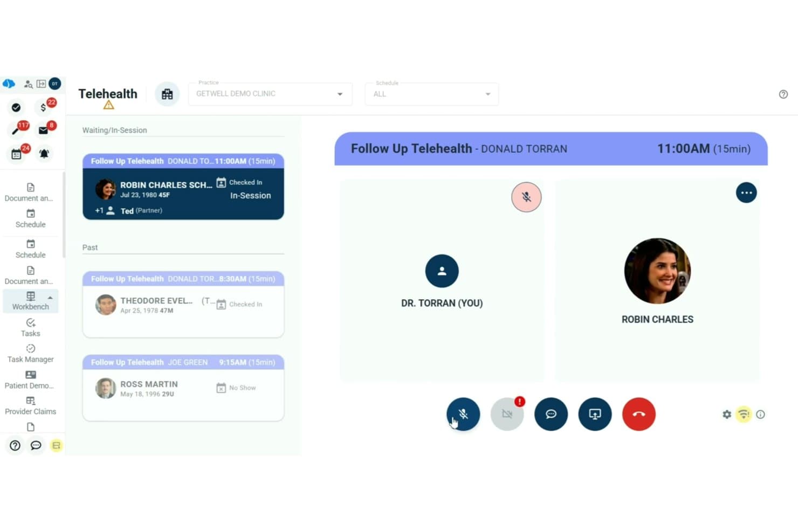Open the in-call chat button

pyautogui.click(x=551, y=414)
